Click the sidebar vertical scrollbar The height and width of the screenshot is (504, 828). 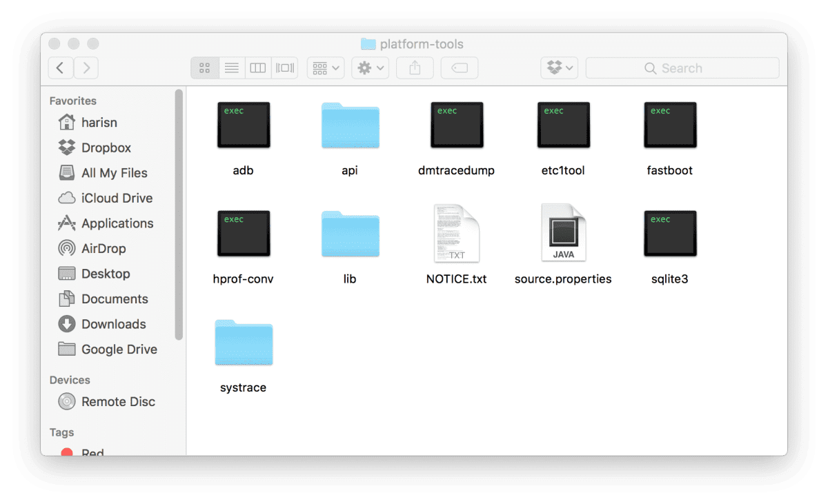click(x=179, y=214)
